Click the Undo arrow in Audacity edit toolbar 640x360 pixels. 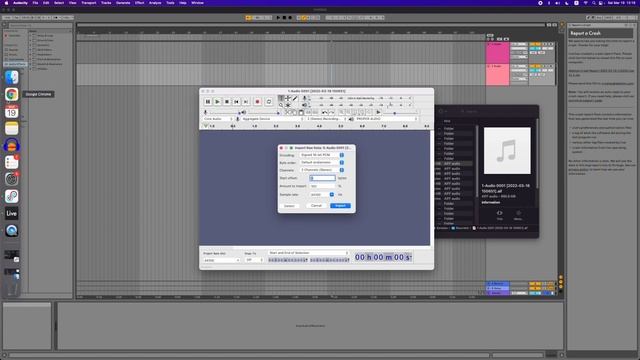coord(324,112)
